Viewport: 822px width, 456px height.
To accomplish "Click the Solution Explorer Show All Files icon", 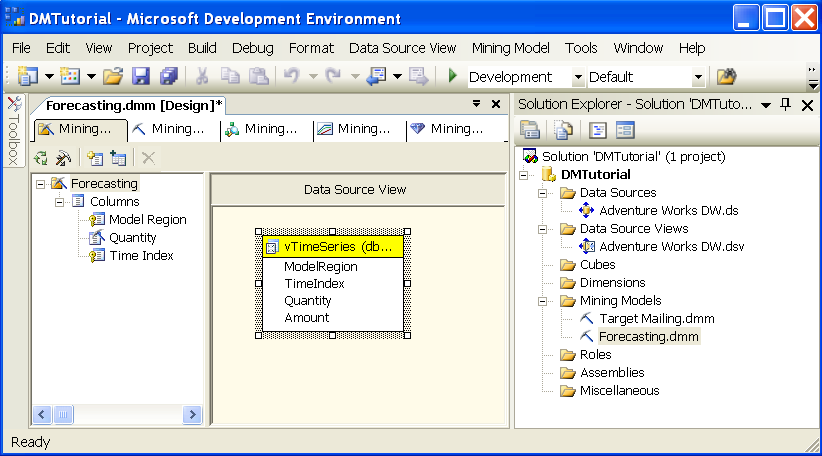I will (x=564, y=129).
